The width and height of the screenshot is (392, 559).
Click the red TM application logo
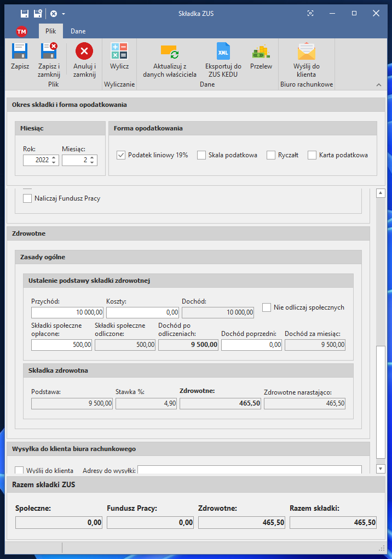[x=21, y=31]
